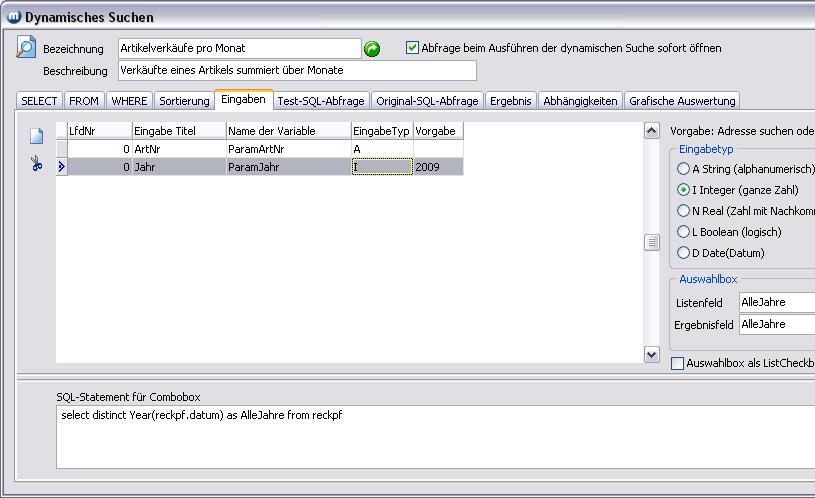
Task: Select 'A String (alphanumerisch)' radio button
Action: pyautogui.click(x=684, y=169)
